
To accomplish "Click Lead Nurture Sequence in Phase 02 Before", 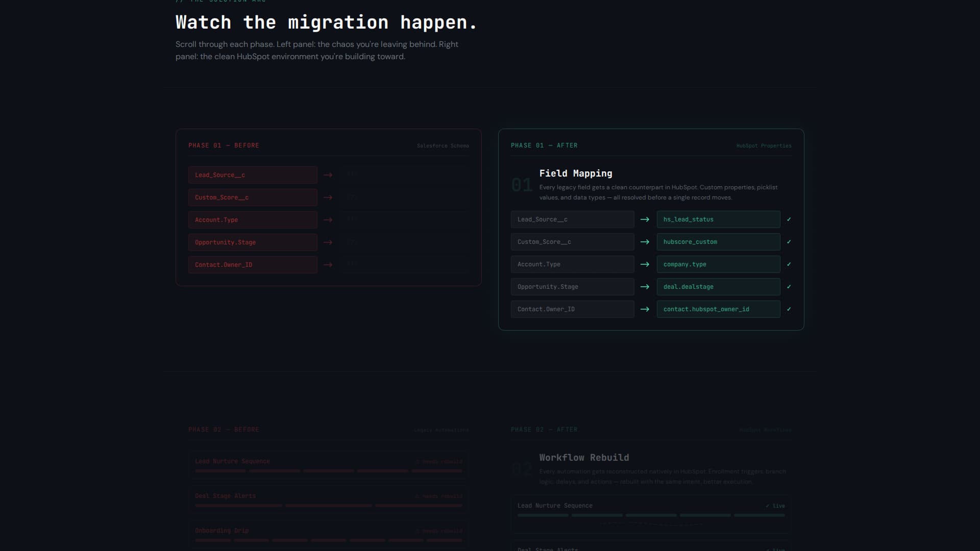I will 232,461.
